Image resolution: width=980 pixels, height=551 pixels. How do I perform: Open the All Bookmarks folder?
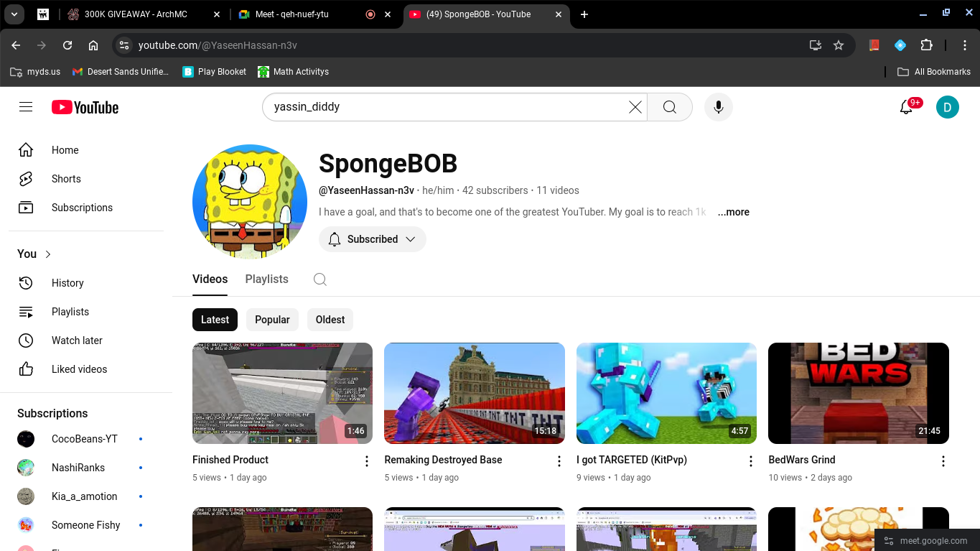(934, 72)
